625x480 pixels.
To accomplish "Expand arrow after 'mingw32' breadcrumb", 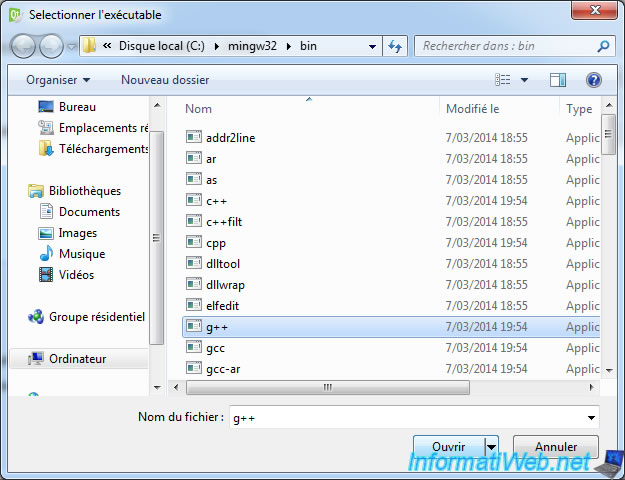I will pyautogui.click(x=289, y=47).
